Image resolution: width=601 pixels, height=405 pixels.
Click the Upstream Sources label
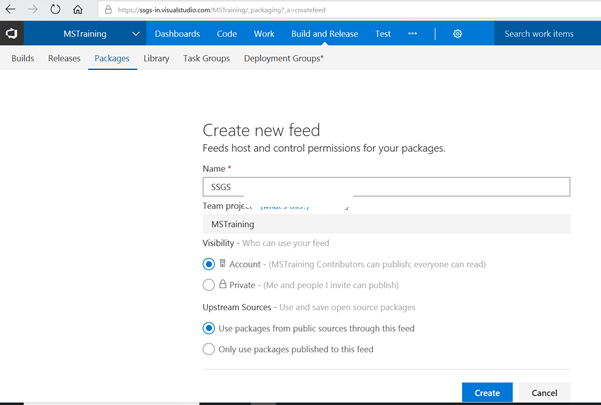click(236, 307)
